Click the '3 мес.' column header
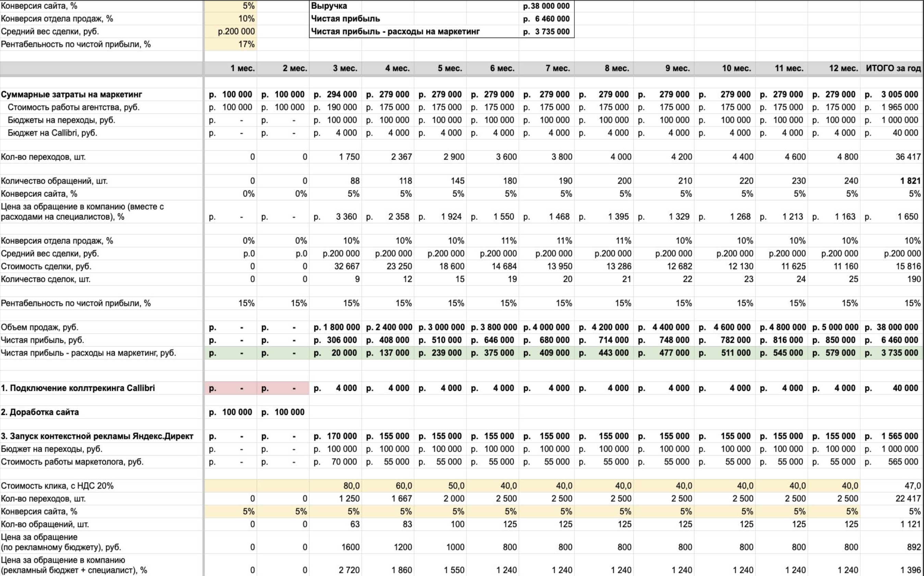 (x=336, y=68)
